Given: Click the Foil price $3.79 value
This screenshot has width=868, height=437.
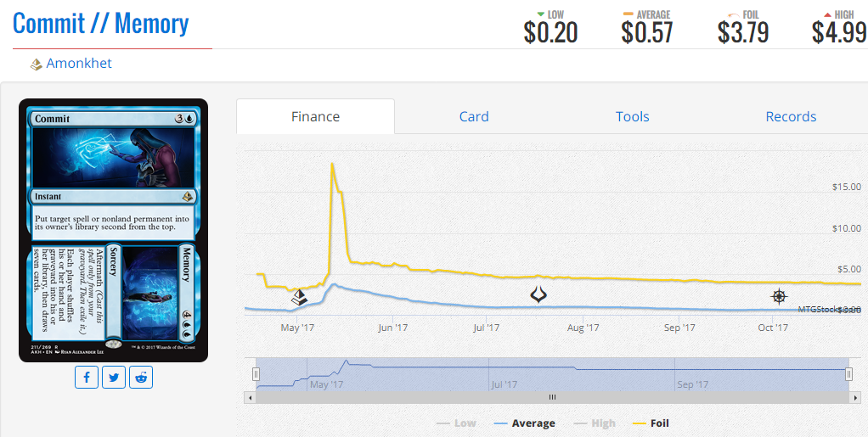Looking at the screenshot, I should (x=743, y=32).
